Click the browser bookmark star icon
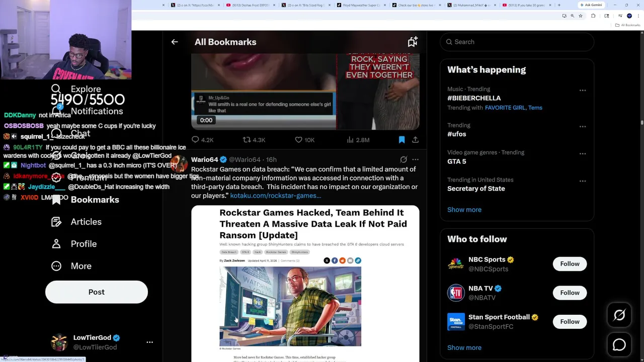The image size is (644, 362). (x=581, y=16)
